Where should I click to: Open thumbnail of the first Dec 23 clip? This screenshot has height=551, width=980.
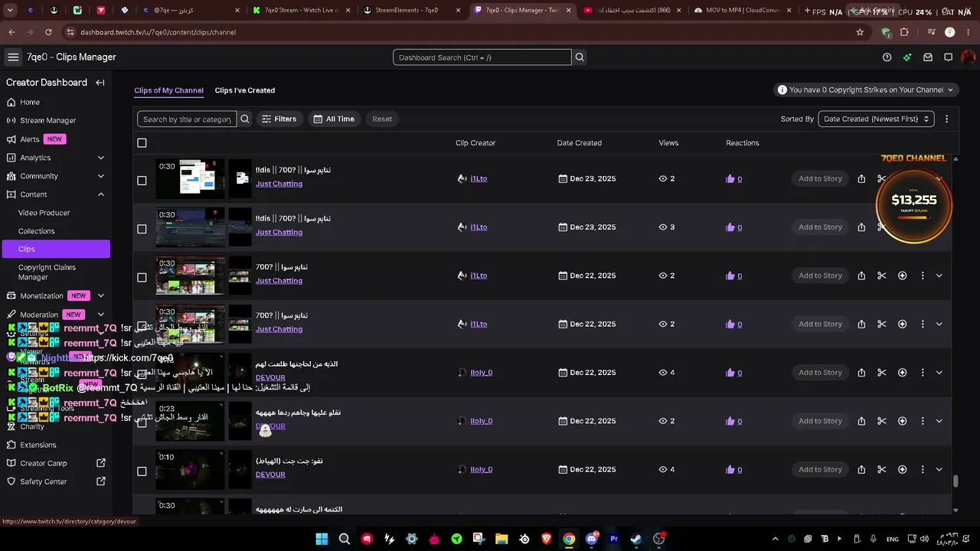click(x=190, y=179)
